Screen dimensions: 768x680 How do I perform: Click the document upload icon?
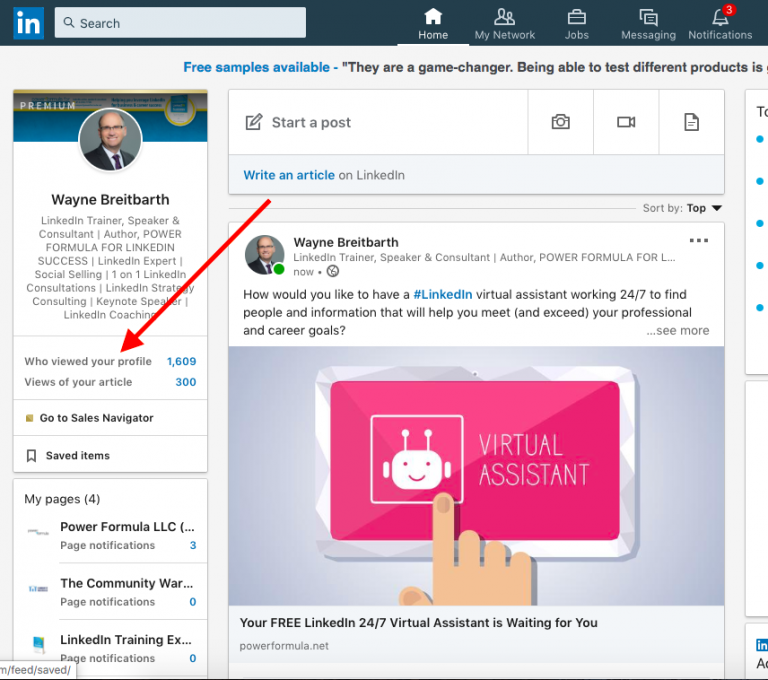(691, 122)
